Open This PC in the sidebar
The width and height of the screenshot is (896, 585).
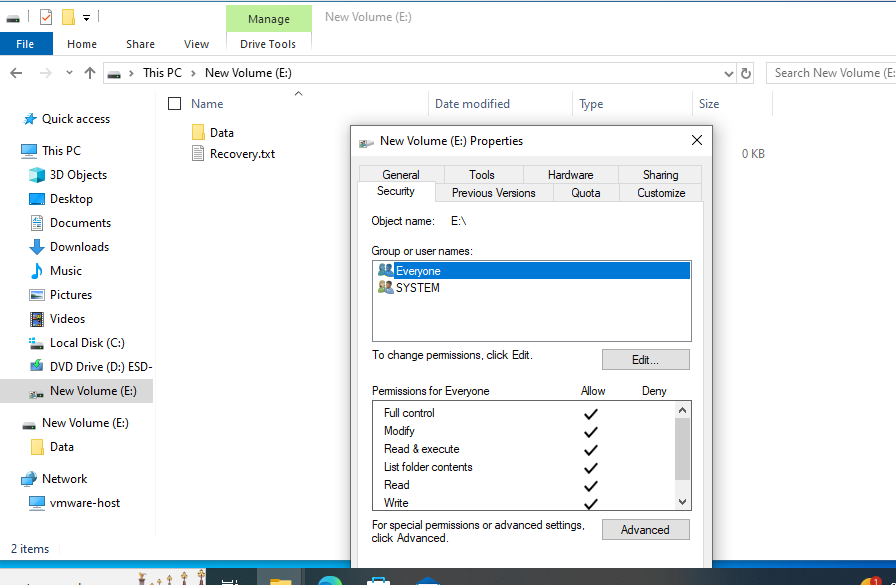(x=63, y=150)
